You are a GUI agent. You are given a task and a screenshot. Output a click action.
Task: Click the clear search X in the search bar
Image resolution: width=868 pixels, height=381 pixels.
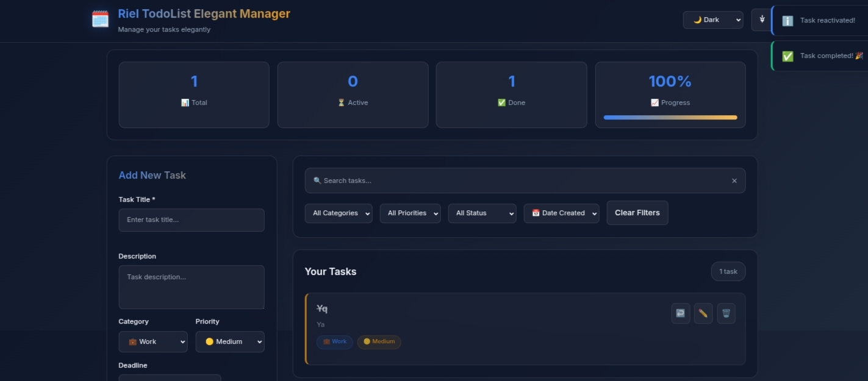click(x=734, y=180)
